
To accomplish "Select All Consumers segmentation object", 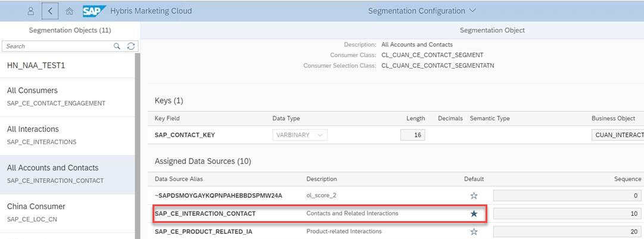I will (67, 97).
